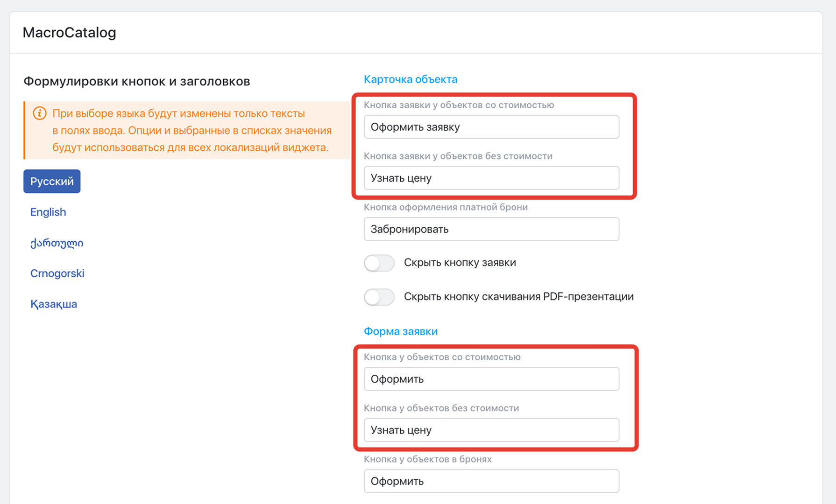Switch to the English language tab
The image size is (836, 504).
point(48,212)
